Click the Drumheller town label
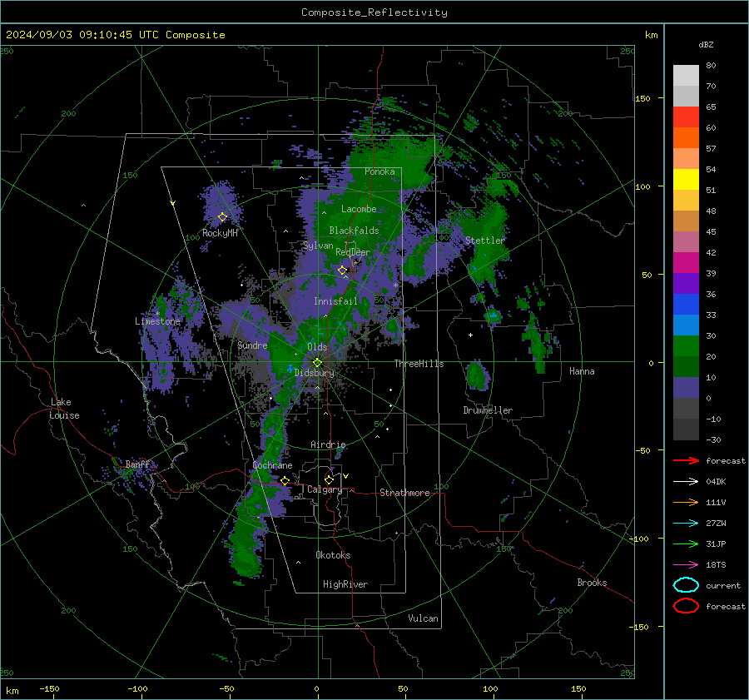749x700 pixels. [x=488, y=410]
